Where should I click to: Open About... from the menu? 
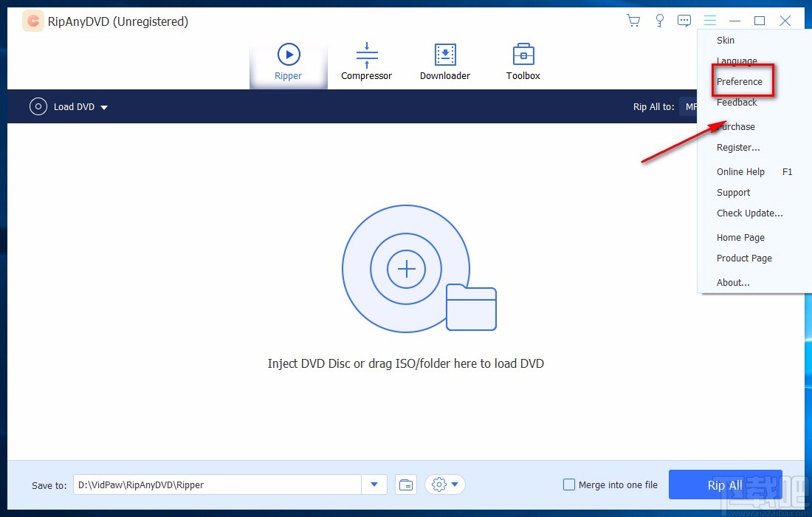733,283
